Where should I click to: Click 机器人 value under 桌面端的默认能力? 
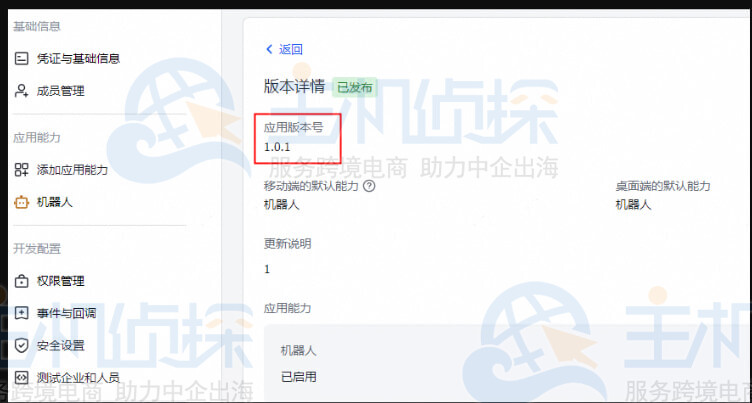[633, 205]
